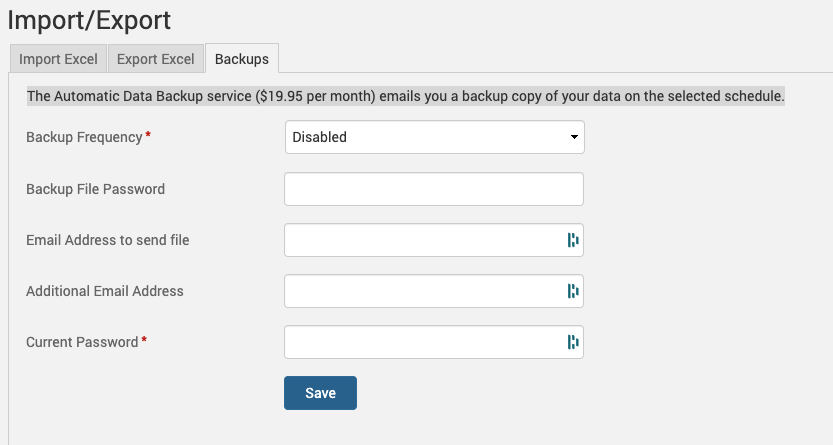
Task: Click the Import/Export page heading
Action: coord(89,19)
